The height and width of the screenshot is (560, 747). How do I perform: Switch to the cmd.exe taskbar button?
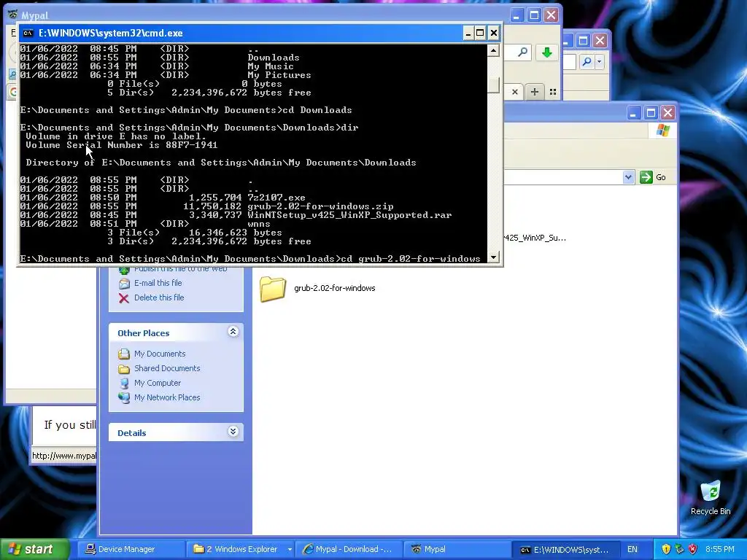(565, 550)
